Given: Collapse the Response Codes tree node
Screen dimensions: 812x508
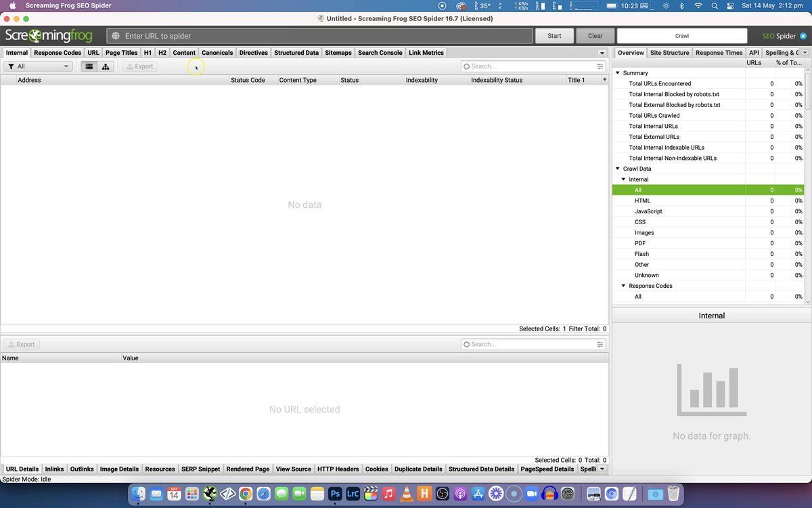Looking at the screenshot, I should coord(623,286).
